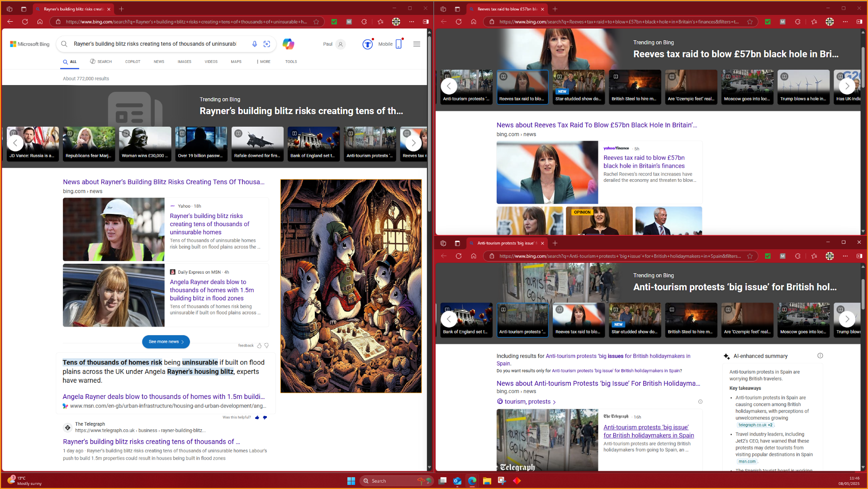
Task: Open Microsoft Edge from the taskbar
Action: [x=472, y=481]
